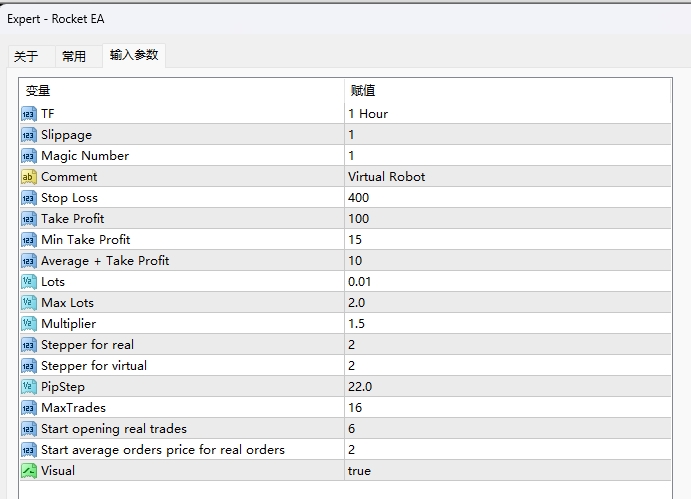
Task: Open the 关于 tab
Action: tap(26, 57)
